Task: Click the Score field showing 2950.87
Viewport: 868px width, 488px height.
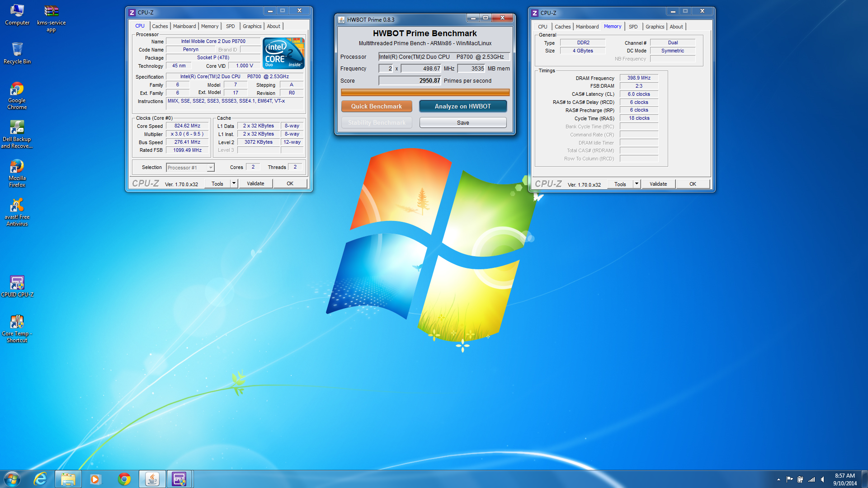Action: click(x=410, y=80)
